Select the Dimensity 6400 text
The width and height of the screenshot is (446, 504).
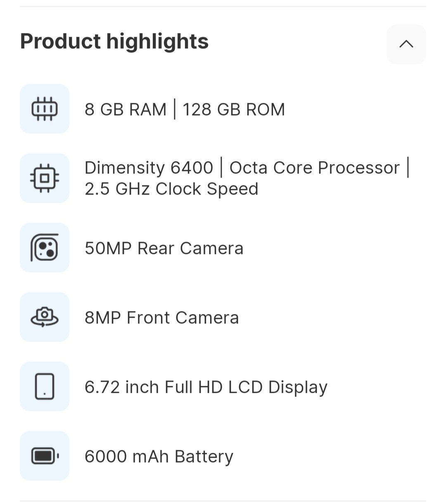point(149,168)
